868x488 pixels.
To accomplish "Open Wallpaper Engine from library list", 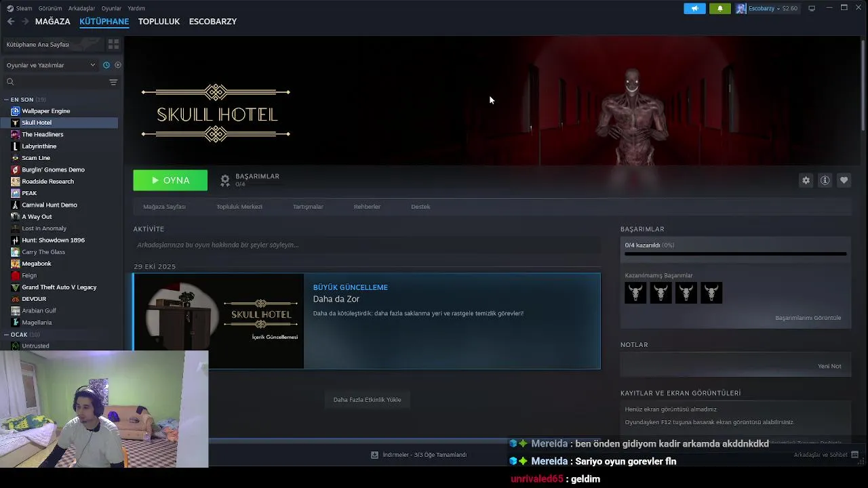I will point(45,111).
